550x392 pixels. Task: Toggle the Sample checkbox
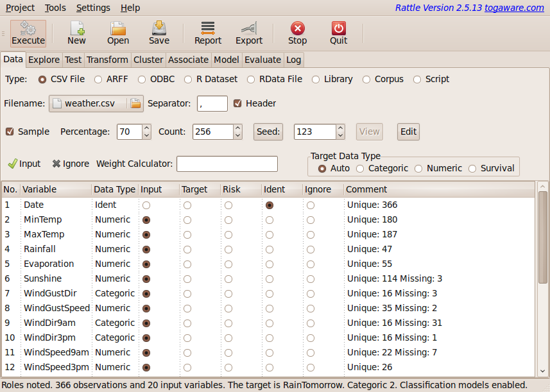point(9,132)
